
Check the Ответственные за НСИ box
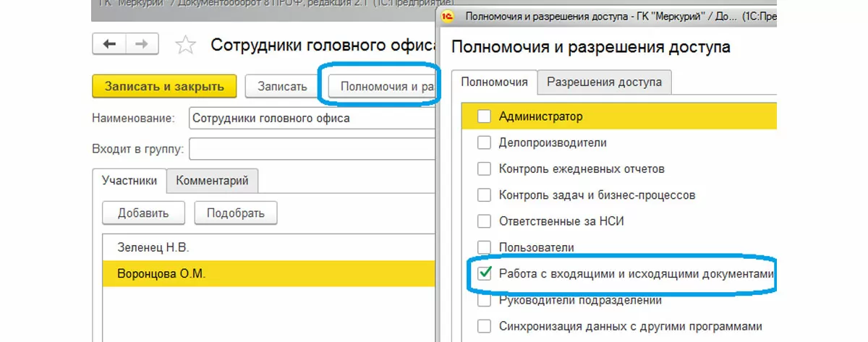[484, 221]
